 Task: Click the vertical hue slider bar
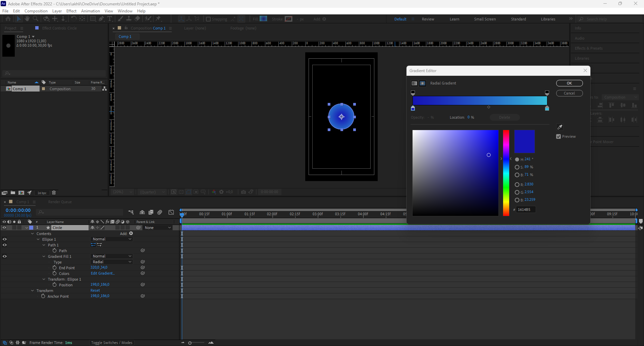pyautogui.click(x=506, y=173)
